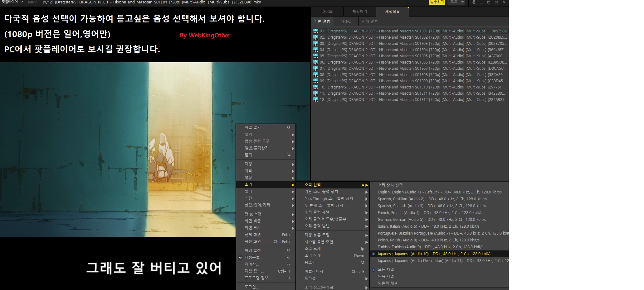This screenshot has height=290, width=644.
Task: Click the MKV file icon of playlist item 07
Action: tap(315, 69)
